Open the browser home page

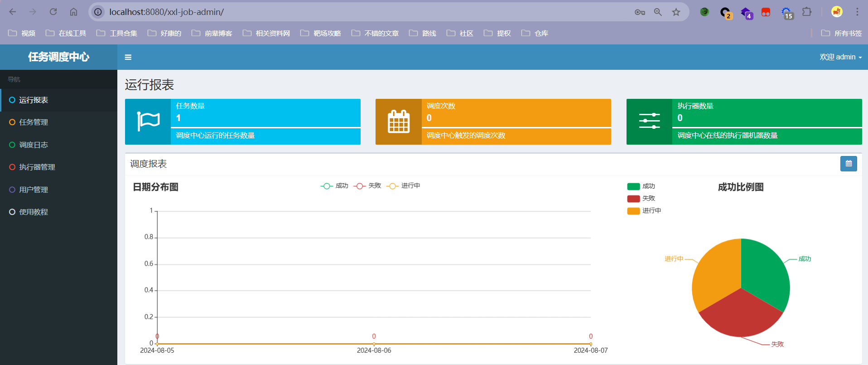pos(73,12)
